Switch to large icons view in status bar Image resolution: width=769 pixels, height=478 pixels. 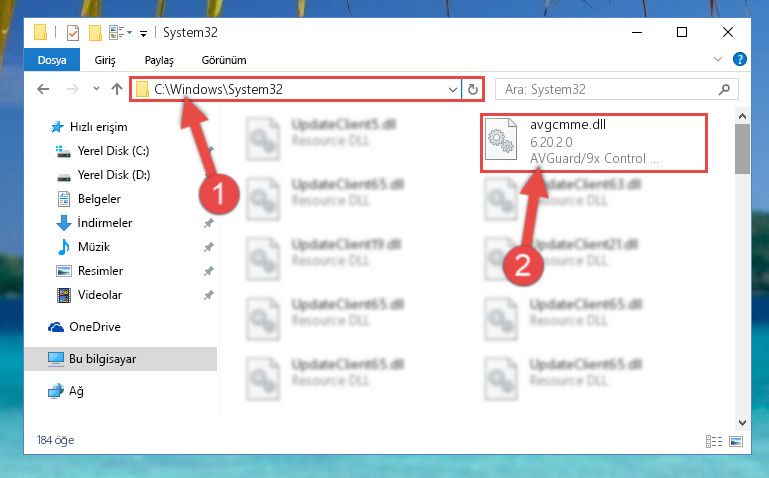[736, 441]
